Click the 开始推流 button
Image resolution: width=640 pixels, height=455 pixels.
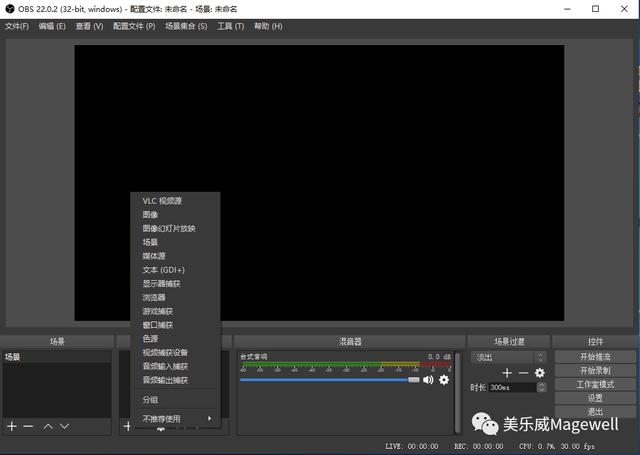pyautogui.click(x=595, y=357)
